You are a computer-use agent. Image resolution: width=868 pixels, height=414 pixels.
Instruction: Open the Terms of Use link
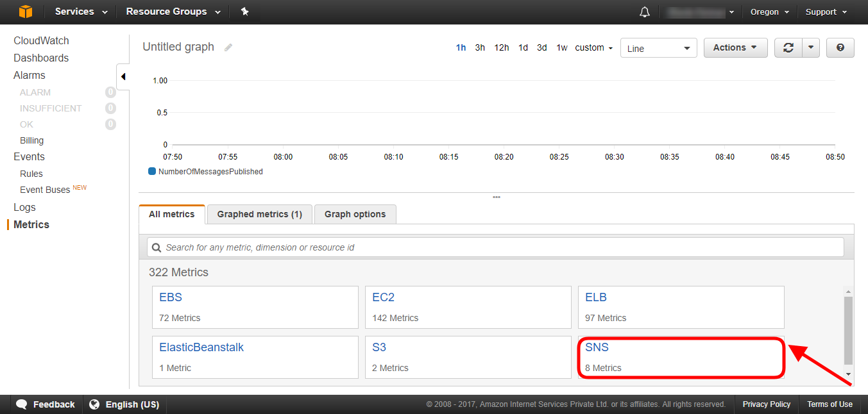click(x=830, y=404)
